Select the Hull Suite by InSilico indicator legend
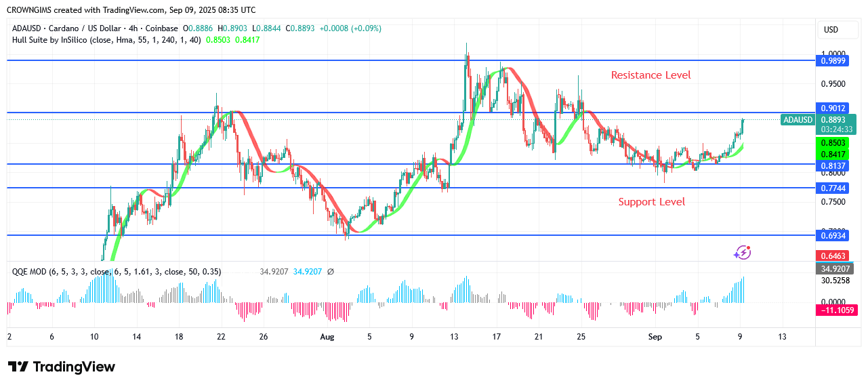 tap(106, 40)
